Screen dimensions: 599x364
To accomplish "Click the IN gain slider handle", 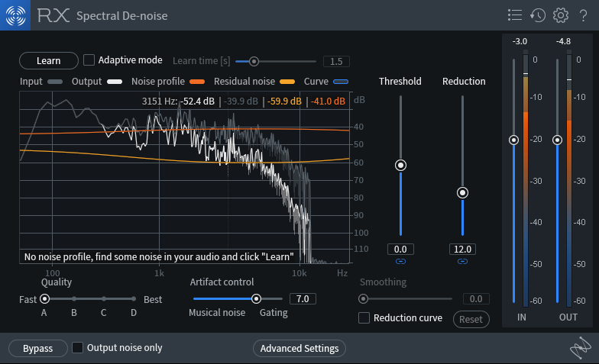I will pos(513,140).
